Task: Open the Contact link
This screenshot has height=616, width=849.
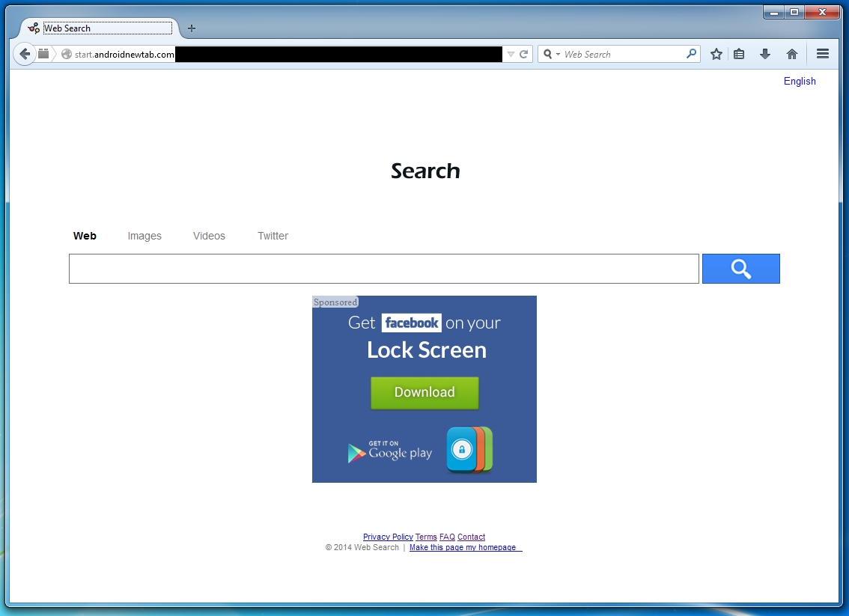Action: (471, 537)
